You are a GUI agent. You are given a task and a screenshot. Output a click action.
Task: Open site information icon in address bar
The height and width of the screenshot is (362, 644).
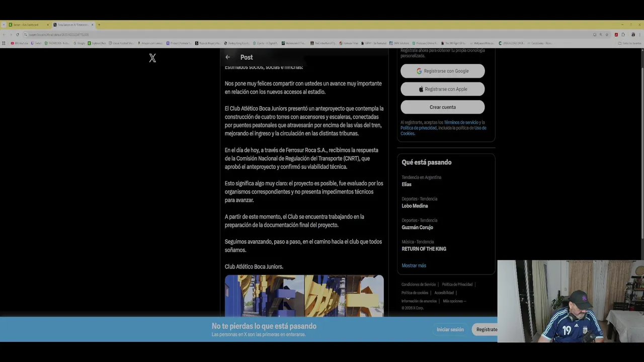25,35
